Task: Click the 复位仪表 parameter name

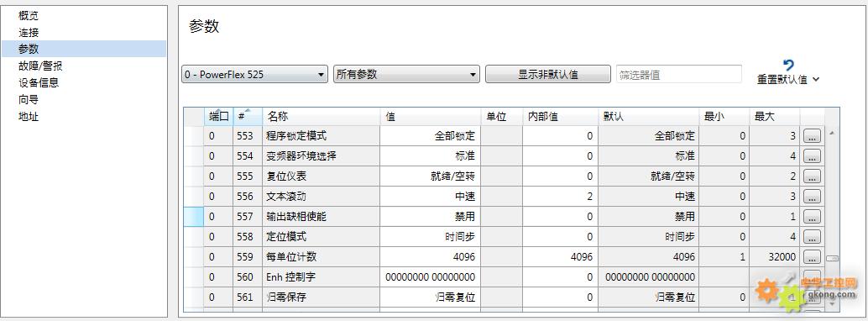Action: coord(286,176)
